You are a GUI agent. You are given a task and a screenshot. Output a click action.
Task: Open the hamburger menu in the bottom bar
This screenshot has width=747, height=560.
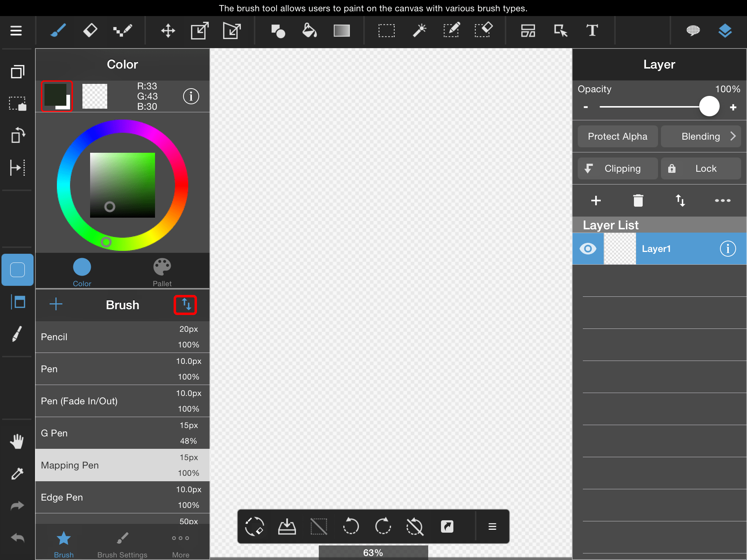tap(492, 526)
